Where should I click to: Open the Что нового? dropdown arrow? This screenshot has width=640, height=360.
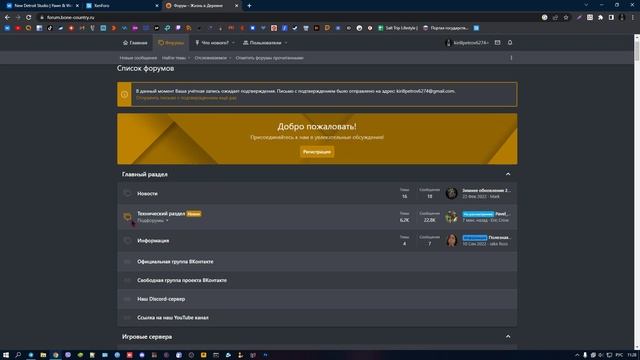click(233, 43)
